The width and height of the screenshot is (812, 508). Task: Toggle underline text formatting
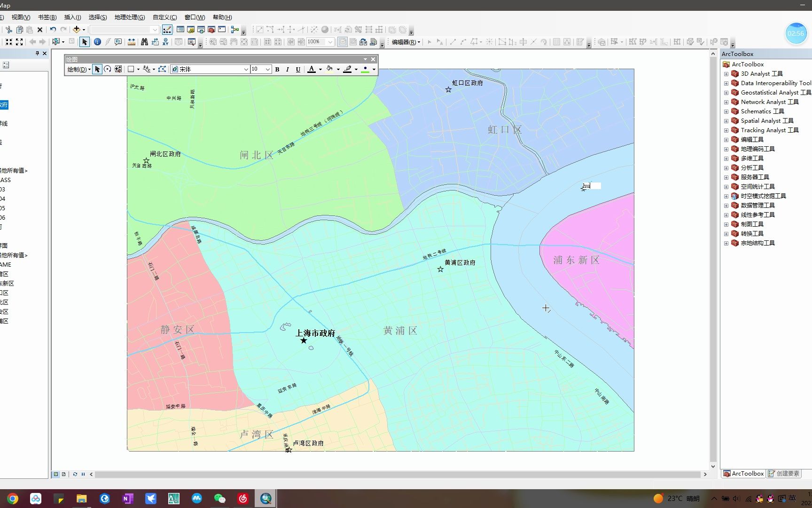(298, 69)
